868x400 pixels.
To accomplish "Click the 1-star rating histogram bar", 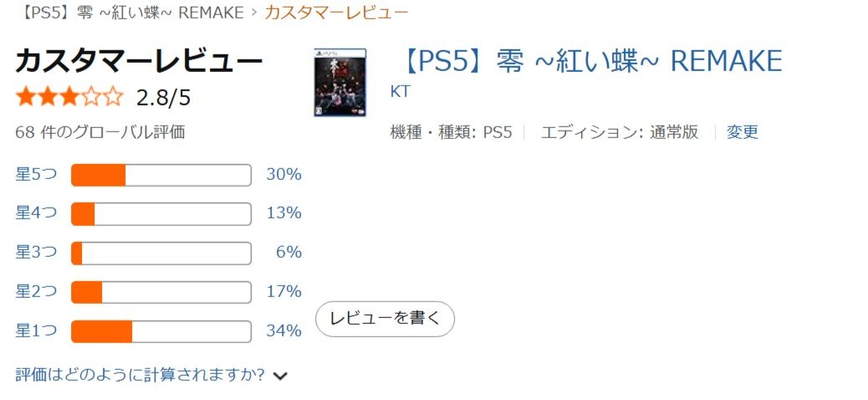I will (161, 331).
